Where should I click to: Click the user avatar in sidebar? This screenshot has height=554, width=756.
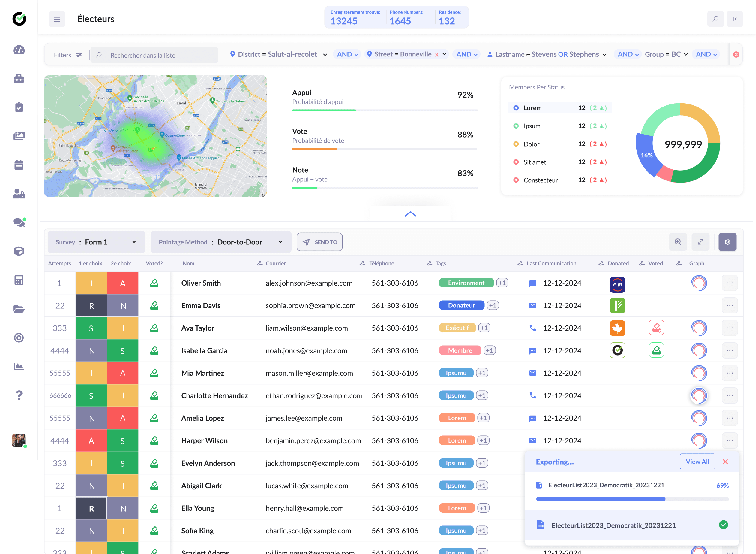19,440
